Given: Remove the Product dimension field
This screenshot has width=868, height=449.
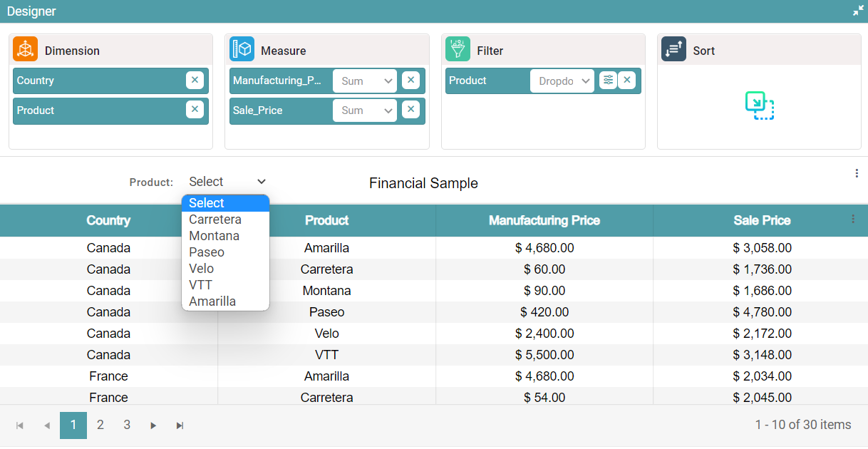Looking at the screenshot, I should pyautogui.click(x=195, y=110).
